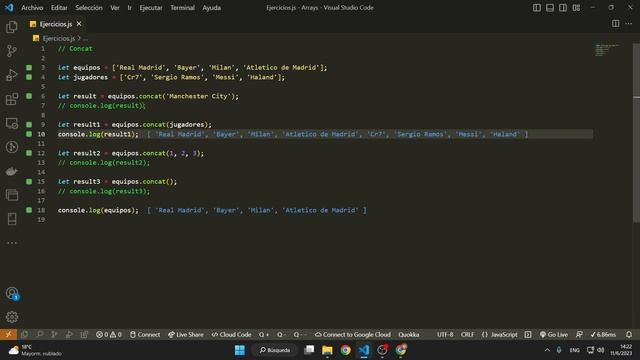640x360 pixels.
Task: Click the code minimap preview
Action: [607, 50]
